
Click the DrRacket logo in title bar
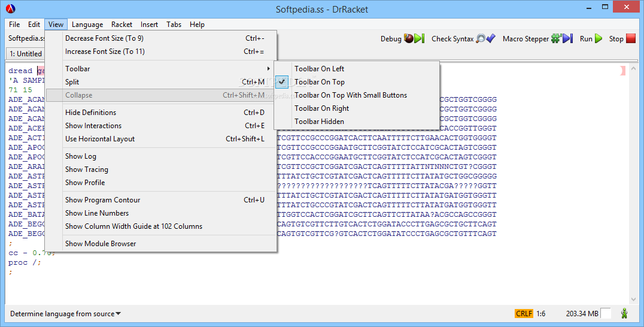pos(11,8)
